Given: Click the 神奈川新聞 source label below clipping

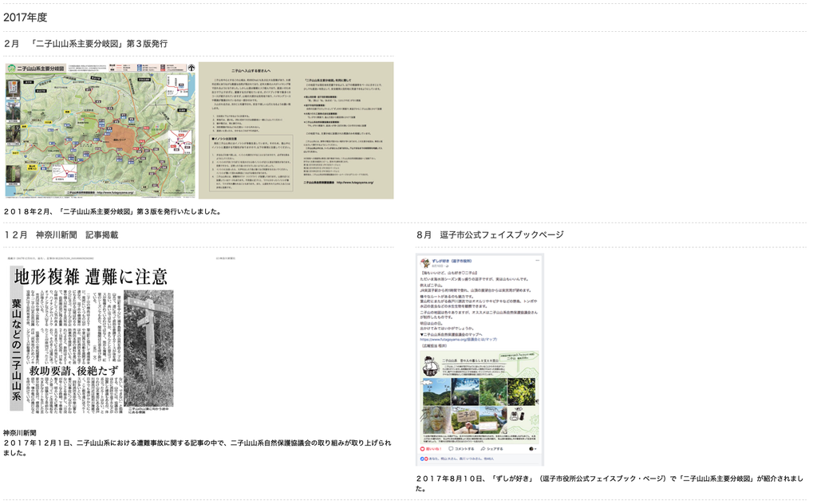Looking at the screenshot, I should click(20, 433).
